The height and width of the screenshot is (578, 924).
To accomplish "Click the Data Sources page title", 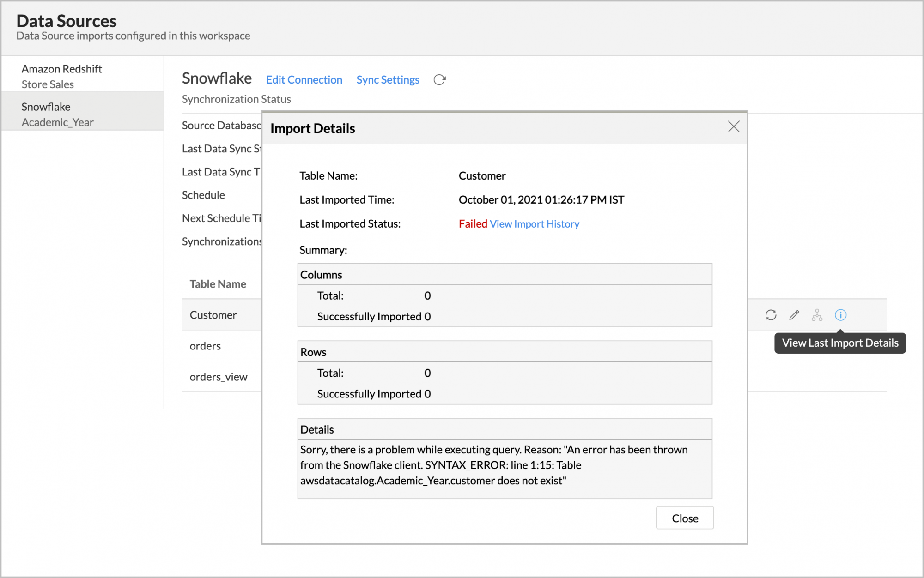I will (x=67, y=21).
